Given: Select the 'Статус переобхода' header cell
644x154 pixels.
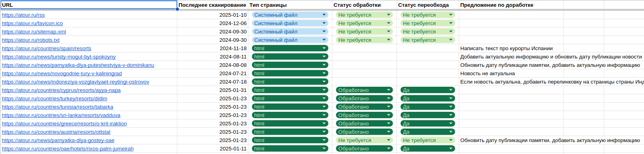Looking at the screenshot, I should coord(428,5).
